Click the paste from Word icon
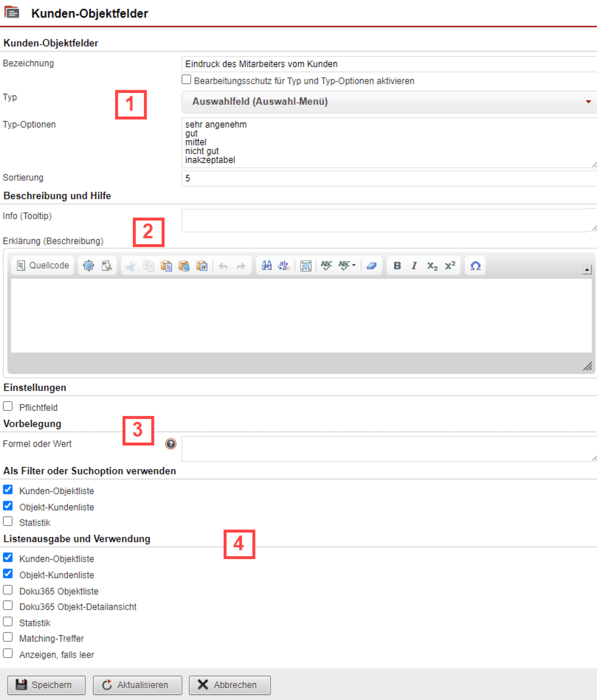Viewport: 597px width, 700px height. pos(202,266)
